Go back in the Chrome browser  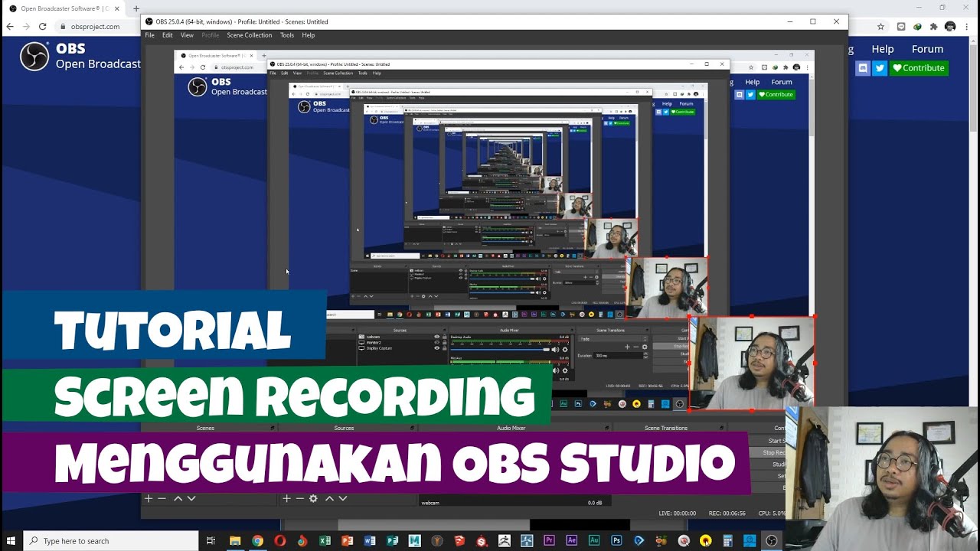point(10,26)
